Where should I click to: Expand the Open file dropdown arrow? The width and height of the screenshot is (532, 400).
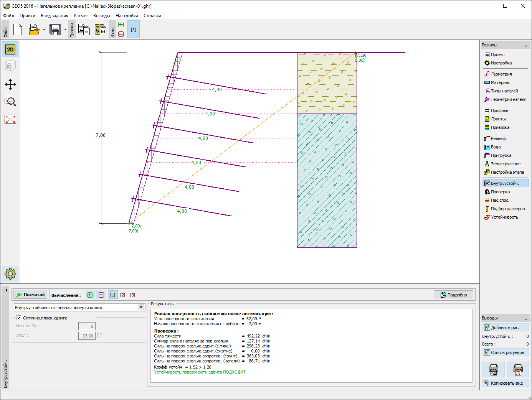click(x=44, y=30)
